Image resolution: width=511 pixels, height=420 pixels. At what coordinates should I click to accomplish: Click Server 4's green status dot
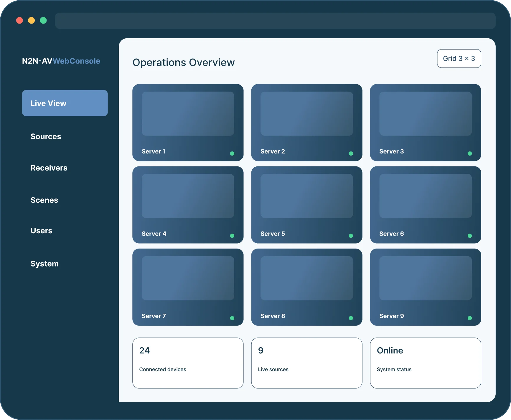232,236
